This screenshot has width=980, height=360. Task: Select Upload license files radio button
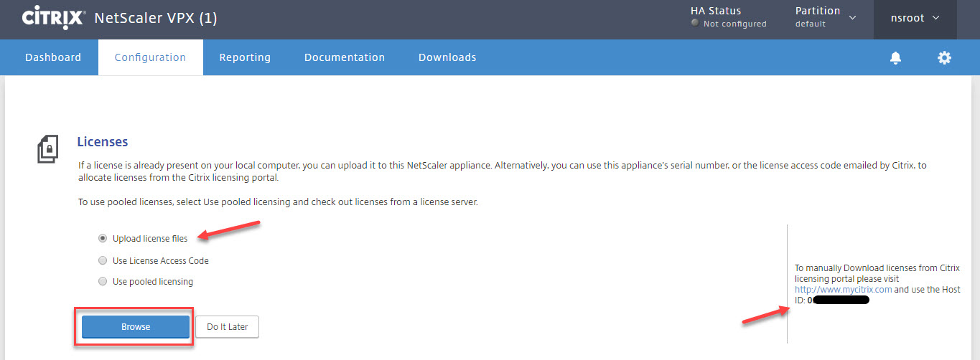103,238
